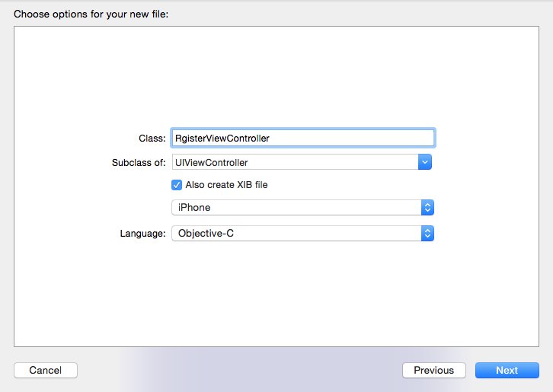Click the 'Also create XIB file' label

point(226,185)
